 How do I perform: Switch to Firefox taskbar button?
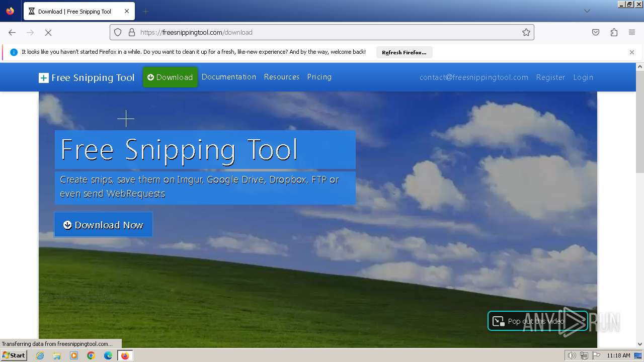click(125, 355)
